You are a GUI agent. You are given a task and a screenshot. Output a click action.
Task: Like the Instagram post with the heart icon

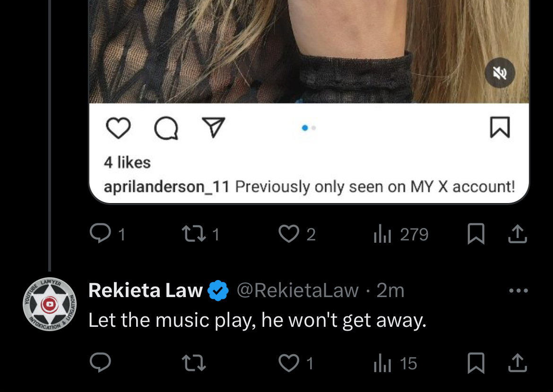[x=118, y=128]
